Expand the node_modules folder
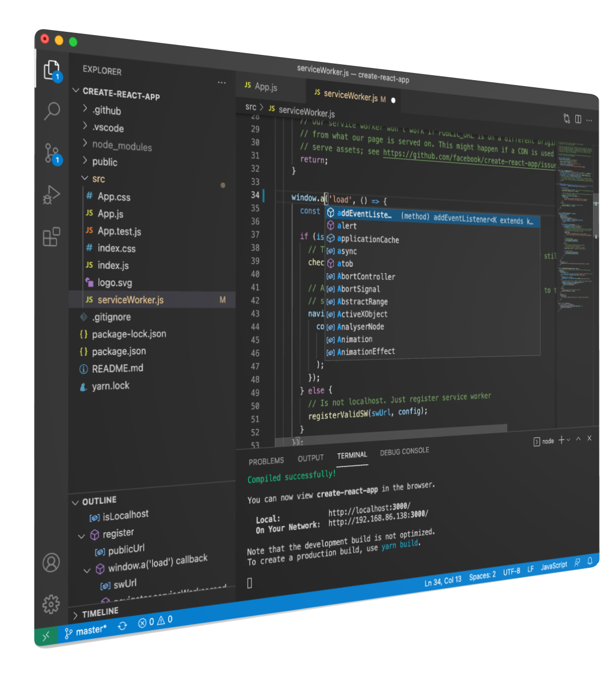Screen dimensions: 616x676 85,144
